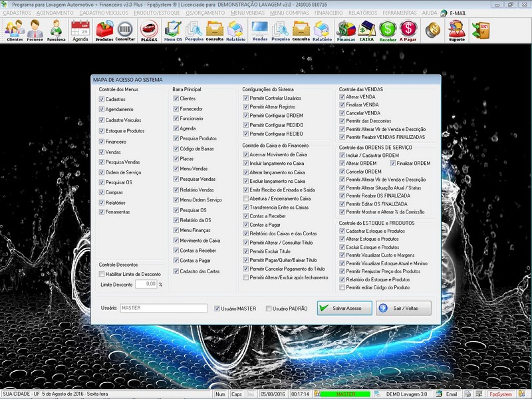
Task: Click the Fornece supplier icon
Action: click(x=35, y=30)
